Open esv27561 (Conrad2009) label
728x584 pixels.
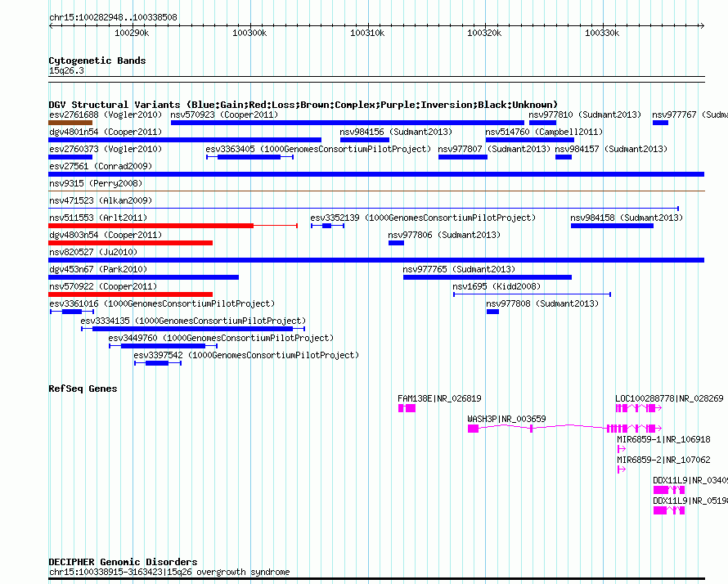[x=101, y=166]
